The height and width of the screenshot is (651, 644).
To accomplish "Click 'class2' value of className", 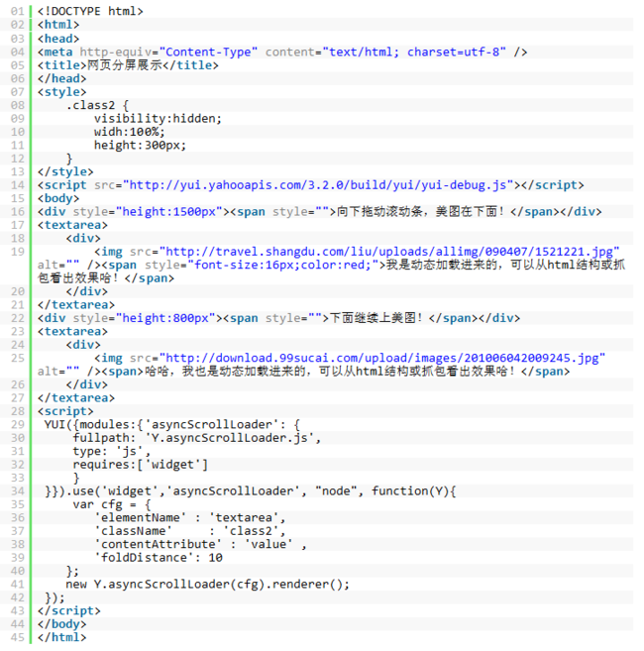I will pyautogui.click(x=252, y=531).
